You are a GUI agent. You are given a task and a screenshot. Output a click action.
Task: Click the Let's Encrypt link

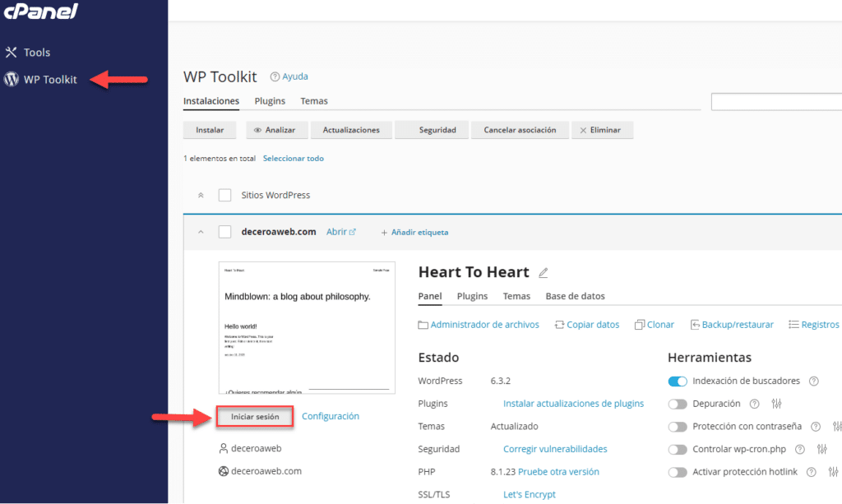point(530,494)
